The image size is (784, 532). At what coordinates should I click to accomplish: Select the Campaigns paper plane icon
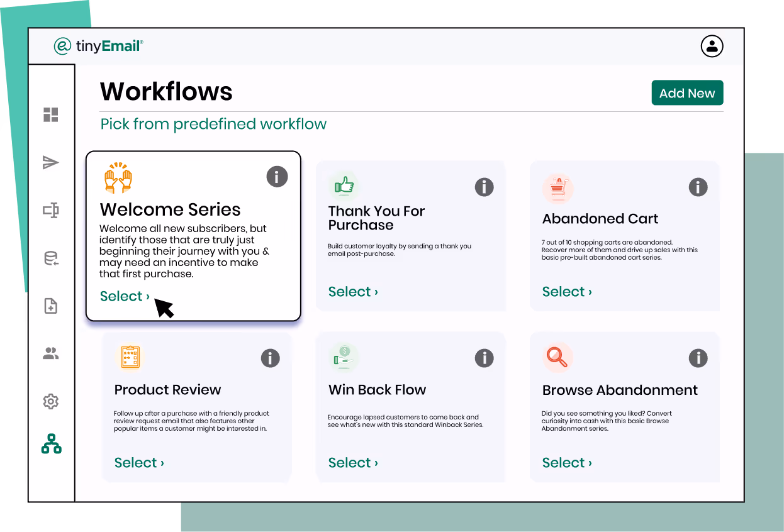[x=51, y=162]
